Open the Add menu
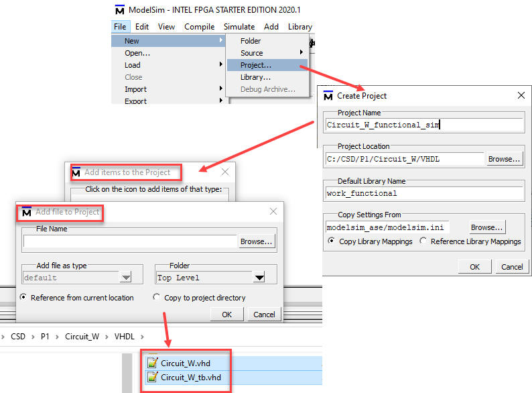Viewport: 532px width, 393px height. tap(271, 27)
